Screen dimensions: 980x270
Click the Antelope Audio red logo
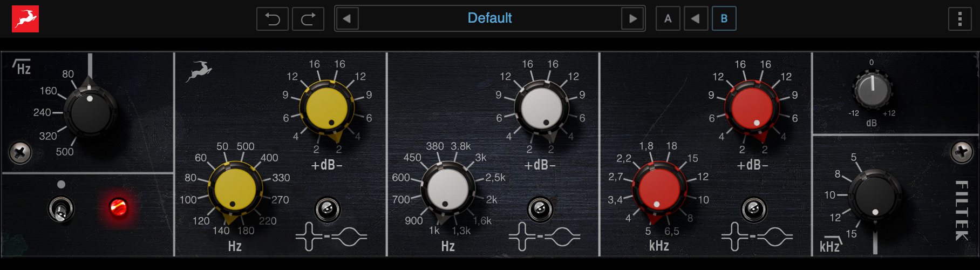coord(25,19)
